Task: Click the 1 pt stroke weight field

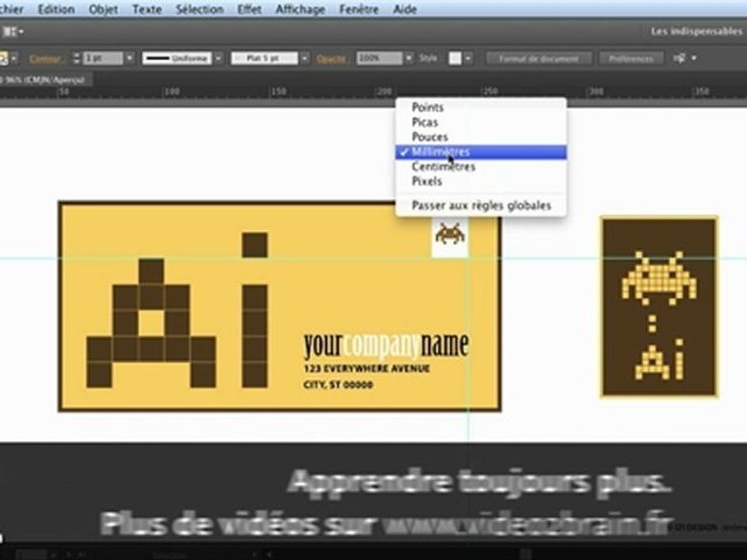Action: pyautogui.click(x=103, y=58)
